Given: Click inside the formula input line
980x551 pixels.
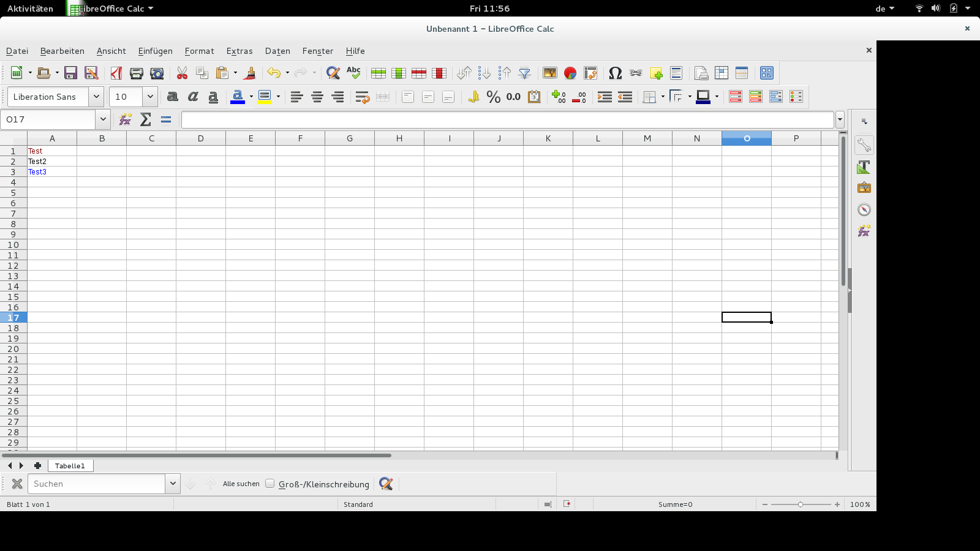Looking at the screenshot, I should tap(507, 119).
